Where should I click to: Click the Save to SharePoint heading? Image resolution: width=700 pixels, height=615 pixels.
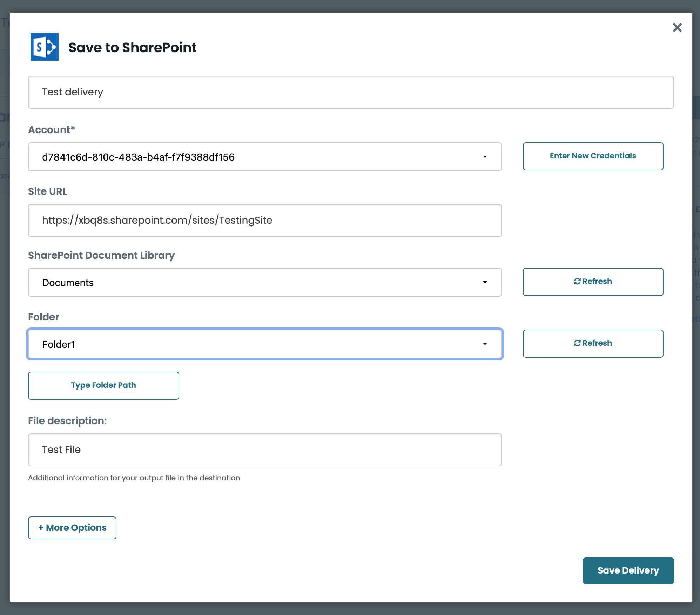tap(132, 47)
